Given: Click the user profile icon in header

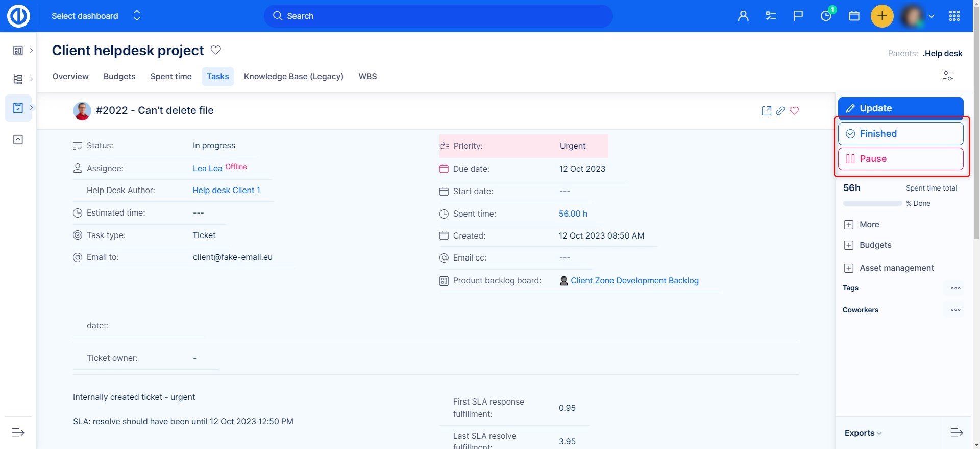Looking at the screenshot, I should pyautogui.click(x=743, y=16).
